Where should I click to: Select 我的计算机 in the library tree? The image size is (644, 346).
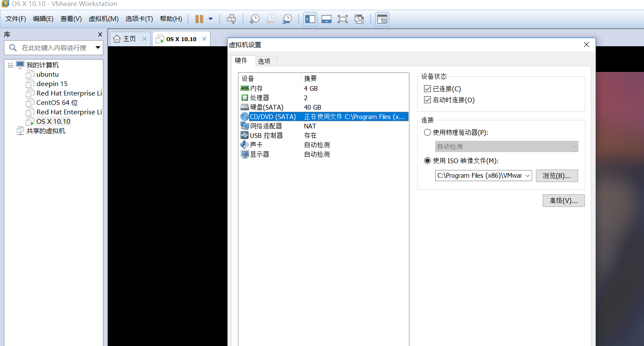click(x=42, y=65)
